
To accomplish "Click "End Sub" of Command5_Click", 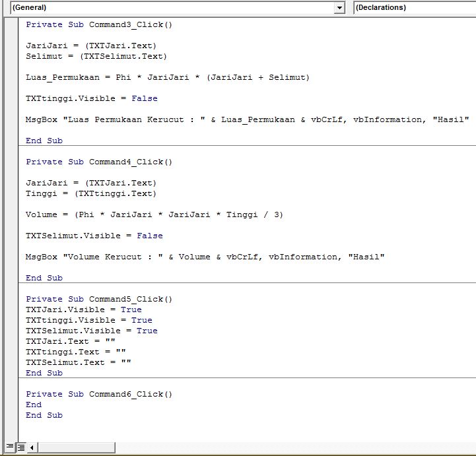I will pyautogui.click(x=44, y=373).
